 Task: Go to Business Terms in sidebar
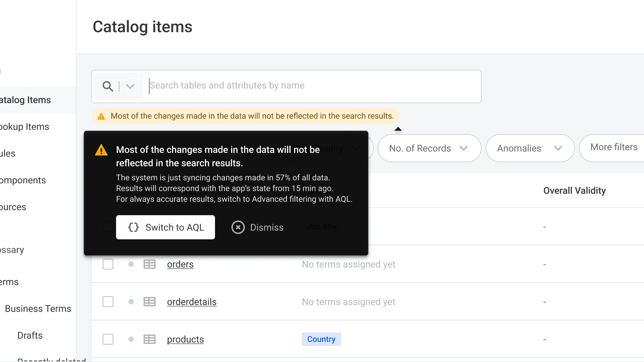click(38, 309)
